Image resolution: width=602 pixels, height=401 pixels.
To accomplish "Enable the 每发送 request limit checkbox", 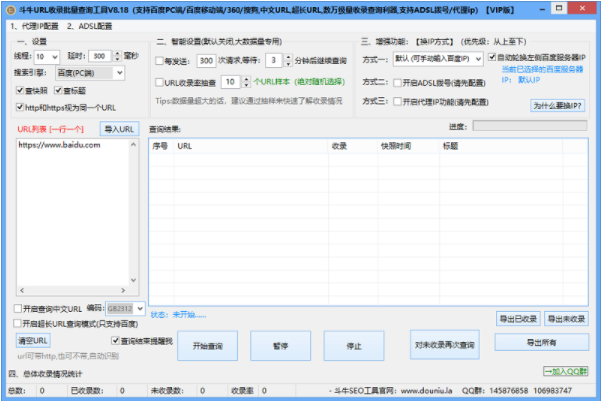I will pyautogui.click(x=159, y=61).
